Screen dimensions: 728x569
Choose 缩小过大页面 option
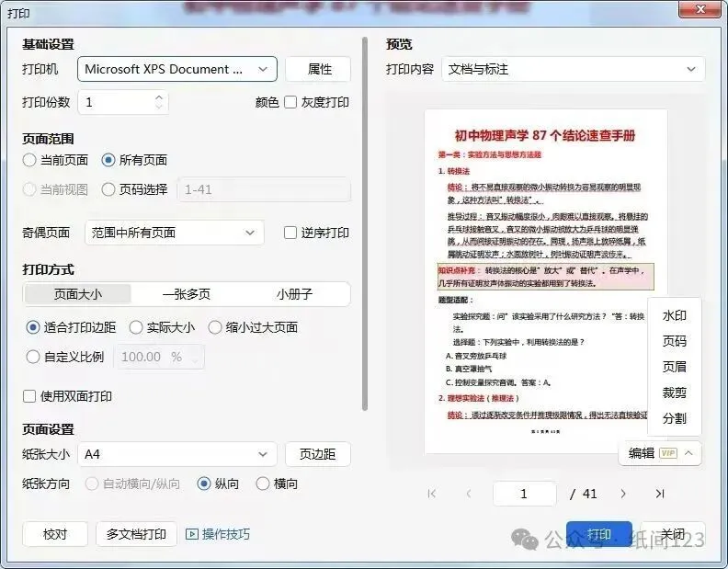[x=214, y=327]
